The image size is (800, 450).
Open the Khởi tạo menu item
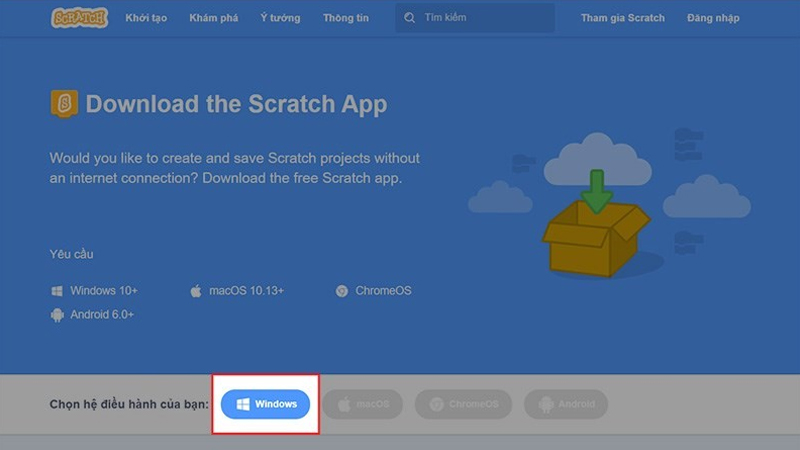coord(146,18)
